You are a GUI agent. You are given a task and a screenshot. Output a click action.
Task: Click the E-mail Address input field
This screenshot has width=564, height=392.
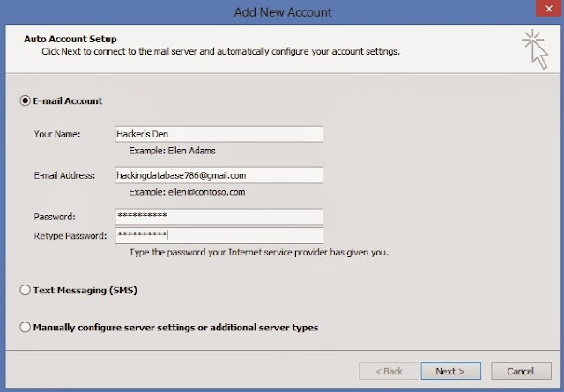click(x=219, y=175)
